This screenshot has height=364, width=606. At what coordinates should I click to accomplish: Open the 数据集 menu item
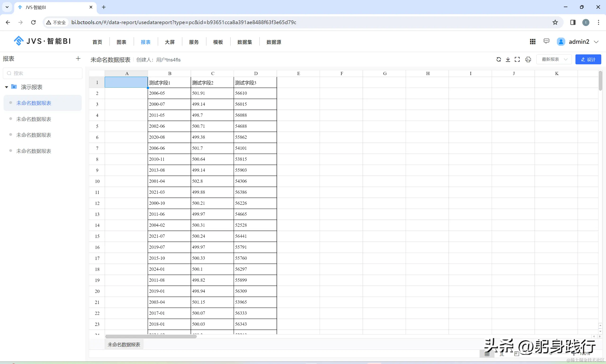pos(245,42)
